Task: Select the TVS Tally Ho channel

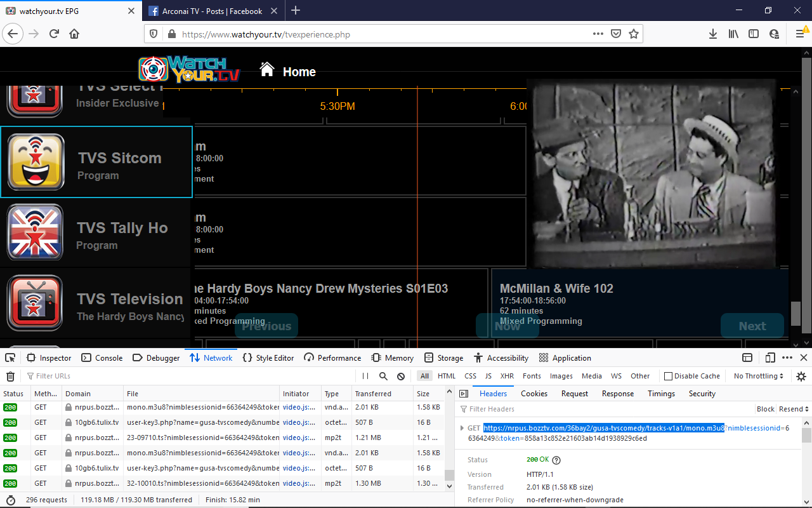Action: coord(96,232)
